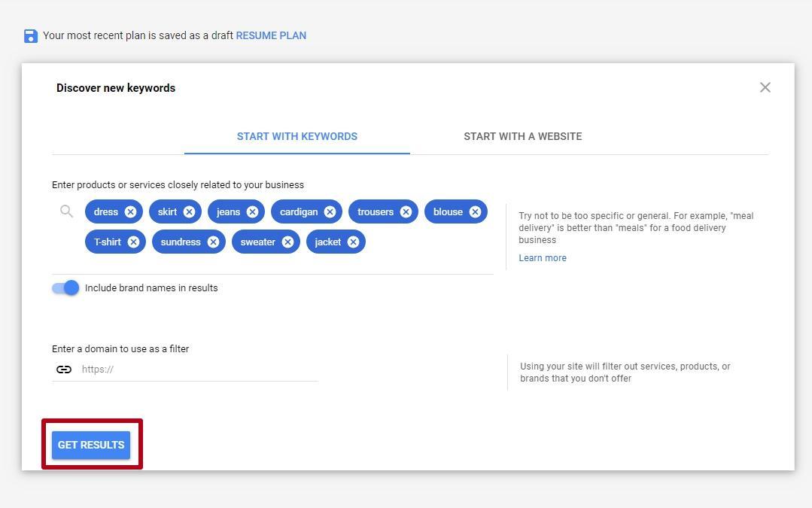Remove the sundress keyword chip

click(213, 242)
